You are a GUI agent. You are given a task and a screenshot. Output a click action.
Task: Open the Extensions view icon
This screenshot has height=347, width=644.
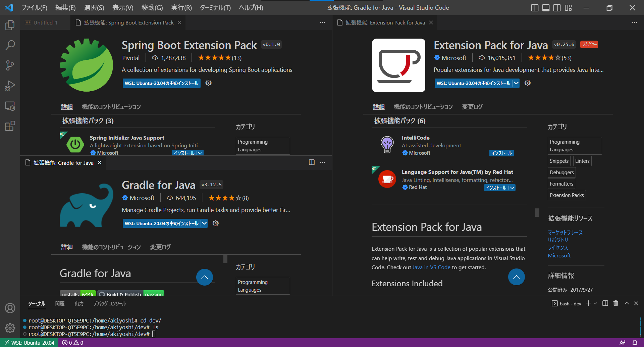[x=10, y=126]
